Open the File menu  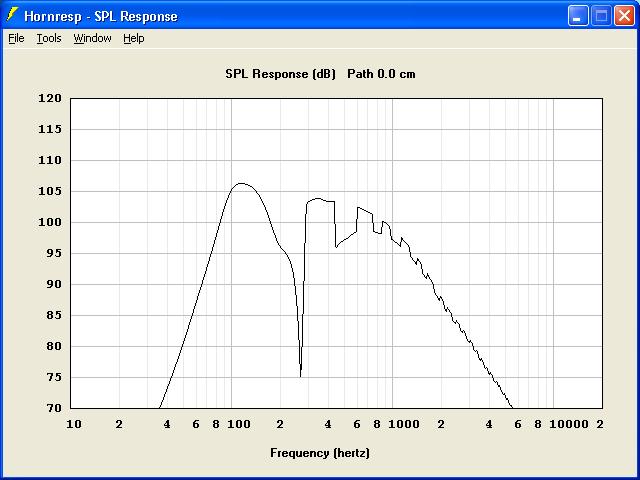[16, 38]
